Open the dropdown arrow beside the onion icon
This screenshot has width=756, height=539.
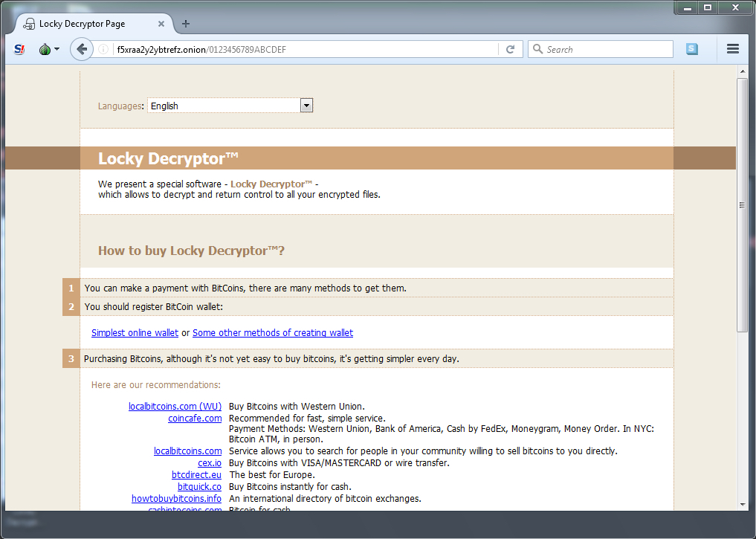point(56,49)
